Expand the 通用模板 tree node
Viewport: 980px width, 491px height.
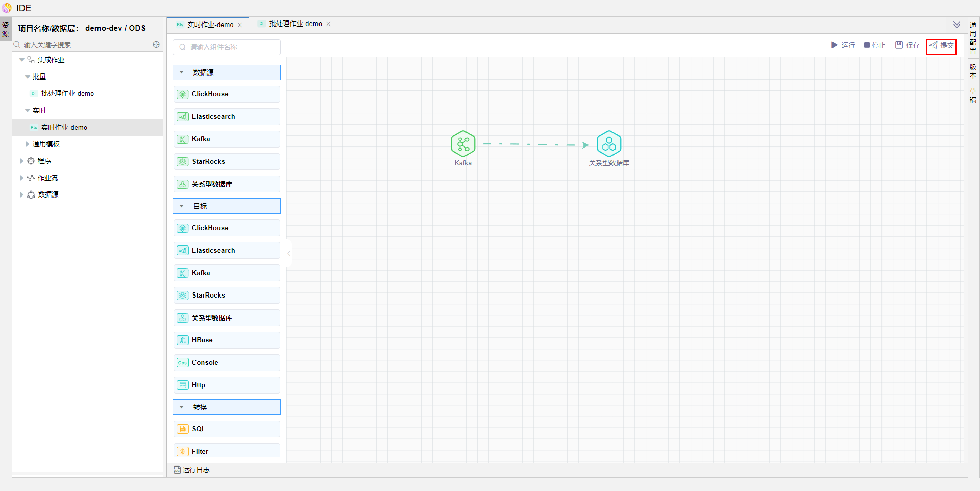(x=28, y=144)
